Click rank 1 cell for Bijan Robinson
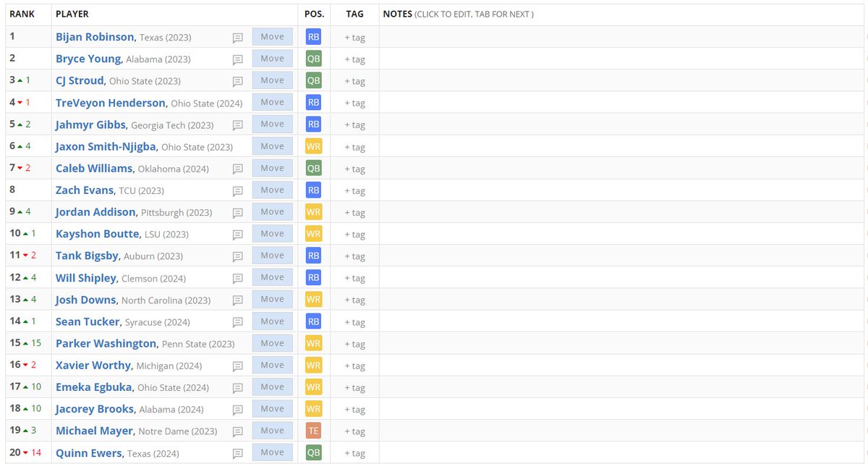 (28, 37)
